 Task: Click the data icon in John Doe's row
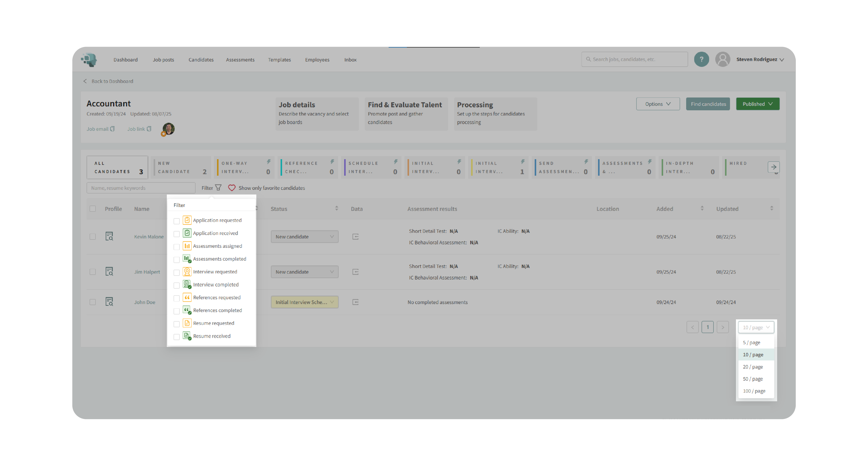click(355, 302)
